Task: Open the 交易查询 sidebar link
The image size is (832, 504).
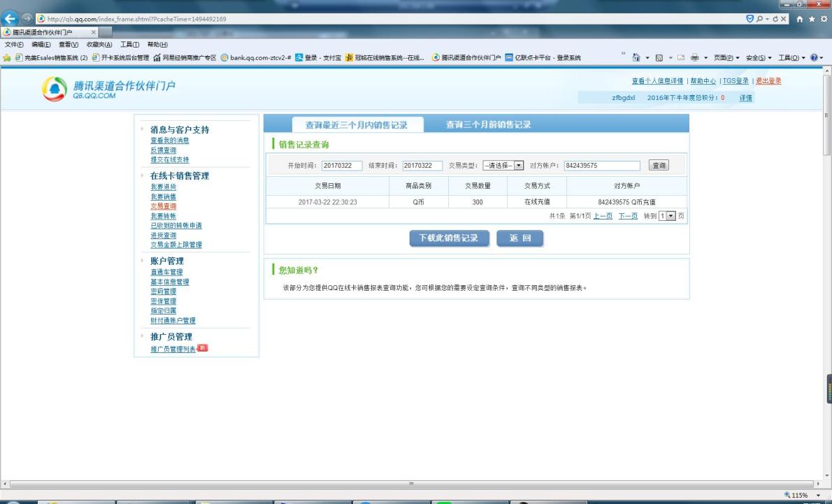Action: (x=163, y=206)
